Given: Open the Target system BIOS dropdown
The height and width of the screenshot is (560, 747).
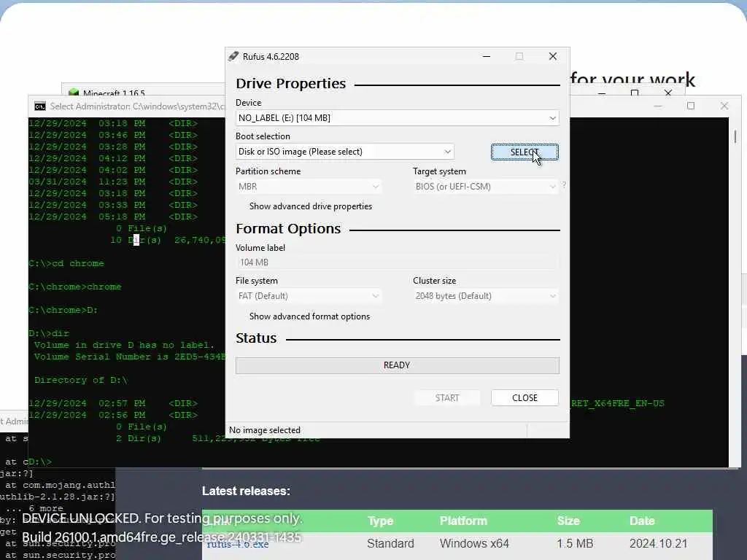Looking at the screenshot, I should click(485, 186).
